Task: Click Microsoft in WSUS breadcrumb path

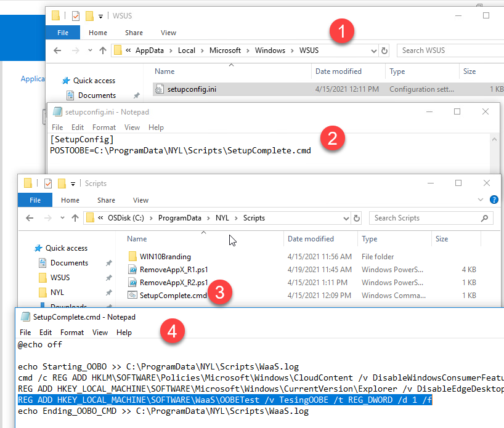Action: tap(225, 50)
